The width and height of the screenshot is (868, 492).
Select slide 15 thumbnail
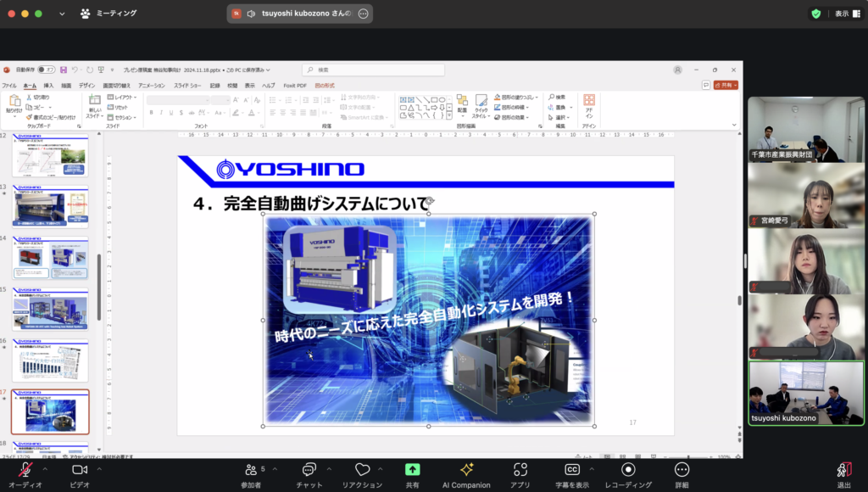coord(50,309)
